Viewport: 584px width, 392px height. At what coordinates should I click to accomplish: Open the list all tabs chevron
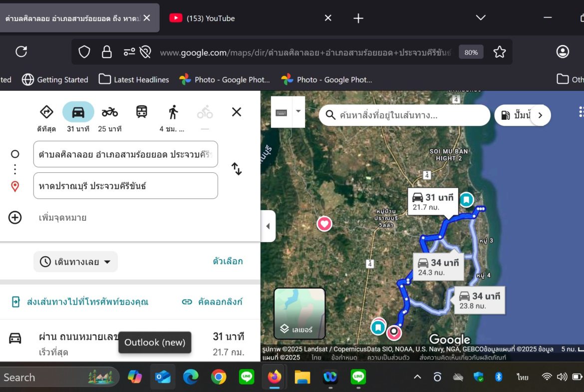480,18
